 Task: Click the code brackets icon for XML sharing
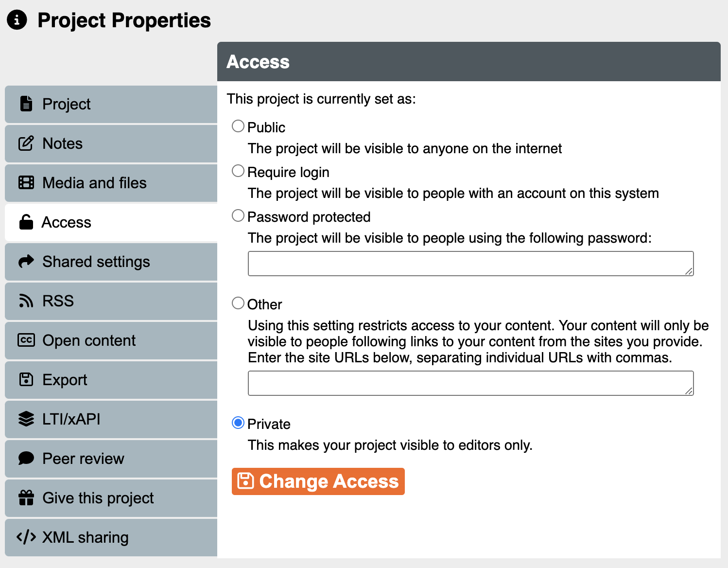pos(26,537)
